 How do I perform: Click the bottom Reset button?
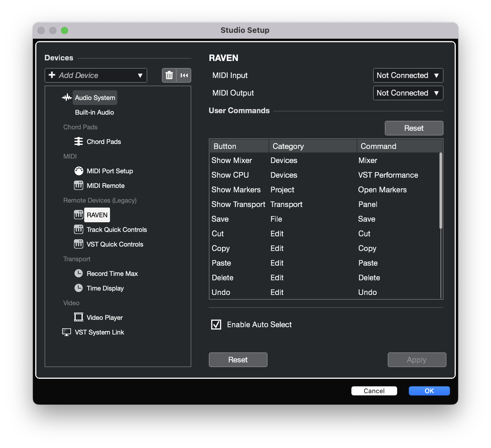click(238, 360)
